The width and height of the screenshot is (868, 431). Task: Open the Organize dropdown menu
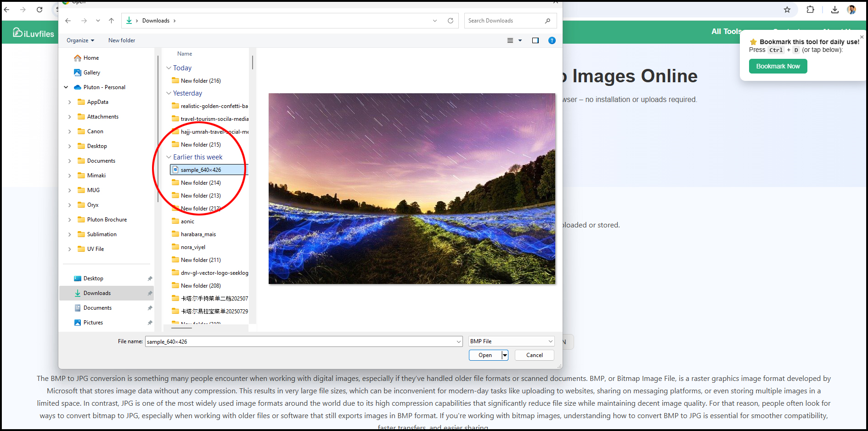[80, 40]
